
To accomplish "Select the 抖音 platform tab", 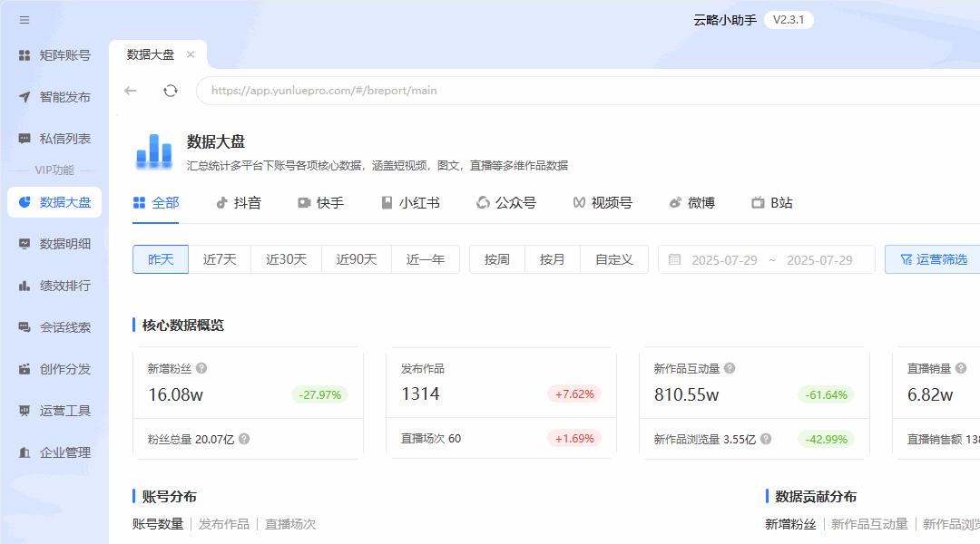I will 239,203.
